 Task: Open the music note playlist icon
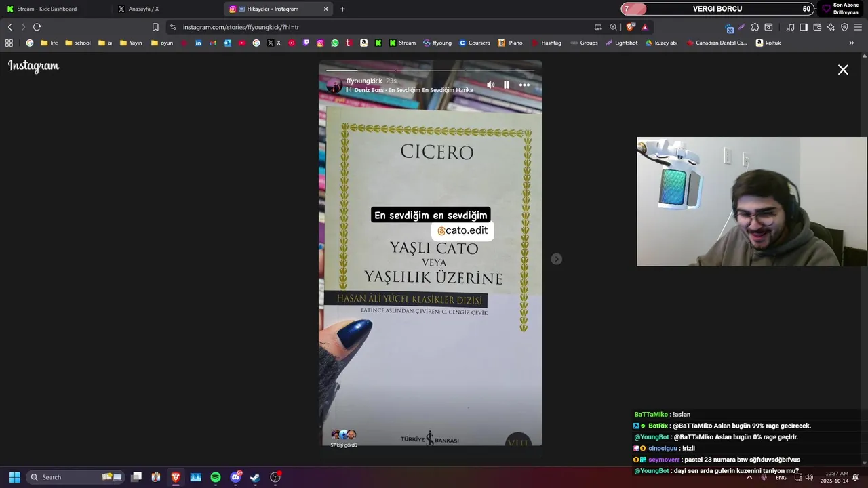click(790, 27)
